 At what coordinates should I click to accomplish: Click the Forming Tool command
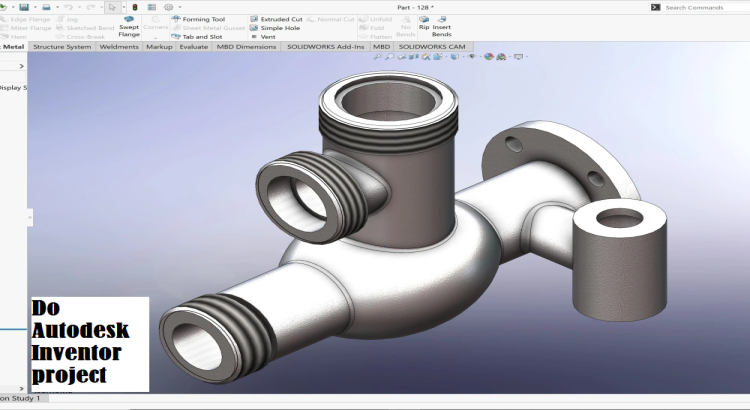(x=198, y=19)
